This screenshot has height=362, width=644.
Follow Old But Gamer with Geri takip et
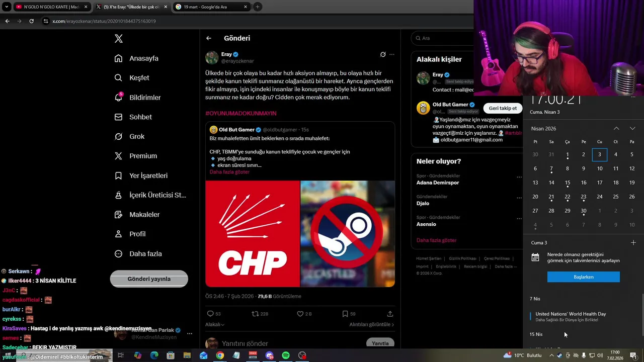[x=503, y=108]
